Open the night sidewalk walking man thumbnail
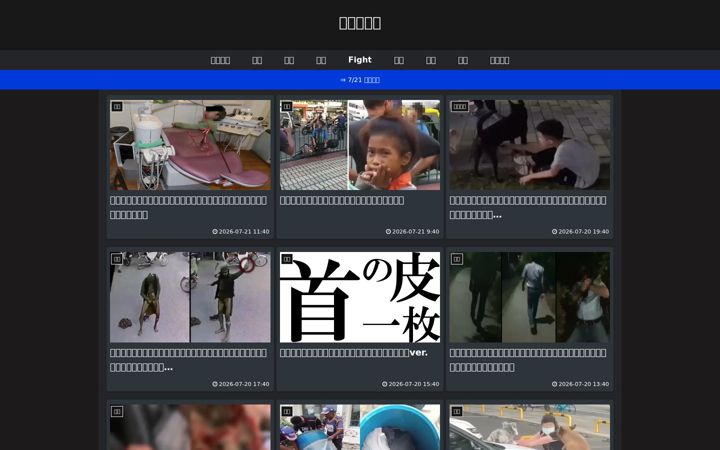Image resolution: width=720 pixels, height=450 pixels. 529,297
